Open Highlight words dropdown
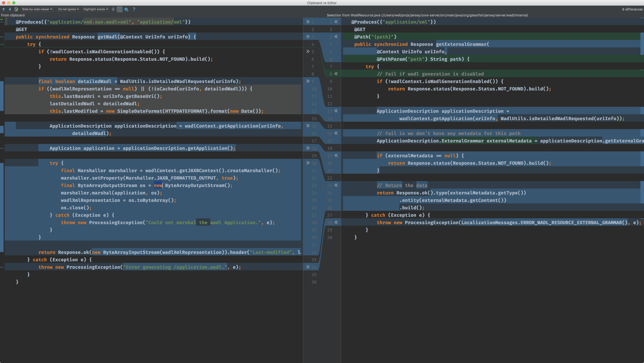The height and width of the screenshot is (363, 644). (96, 9)
